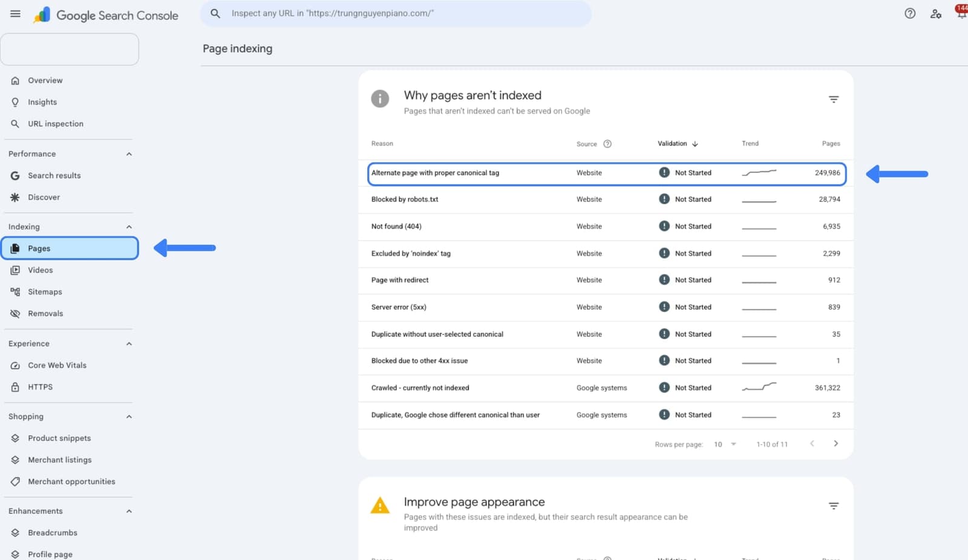Open the Blocked by robots.txt row

coord(606,200)
